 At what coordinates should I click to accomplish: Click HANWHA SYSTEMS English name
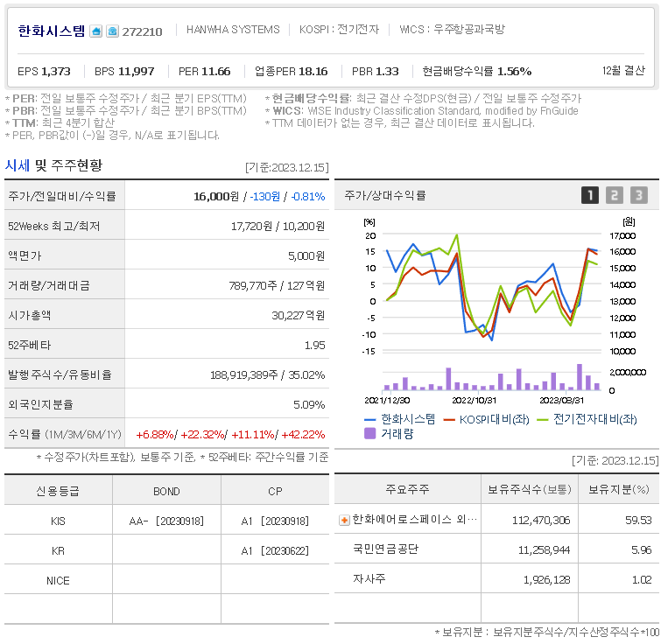click(x=233, y=30)
